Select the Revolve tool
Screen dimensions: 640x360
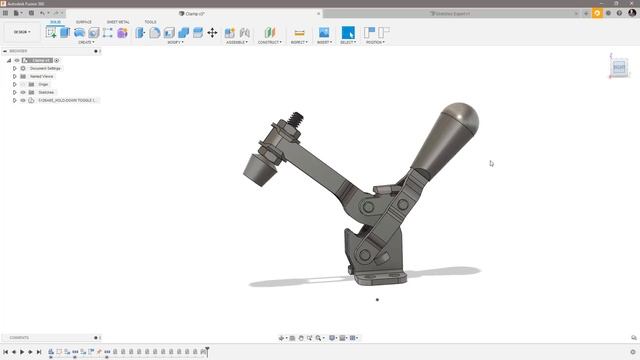click(79, 33)
